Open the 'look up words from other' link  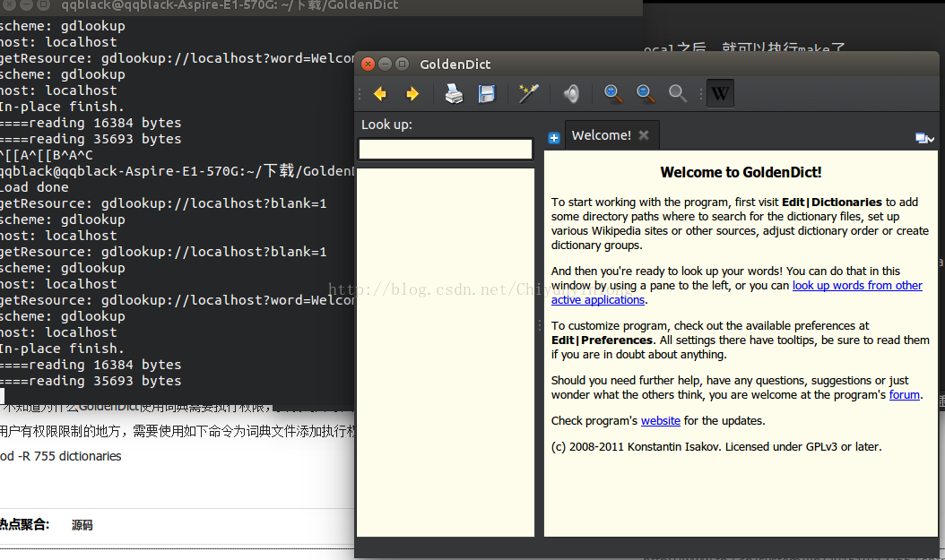coord(856,286)
